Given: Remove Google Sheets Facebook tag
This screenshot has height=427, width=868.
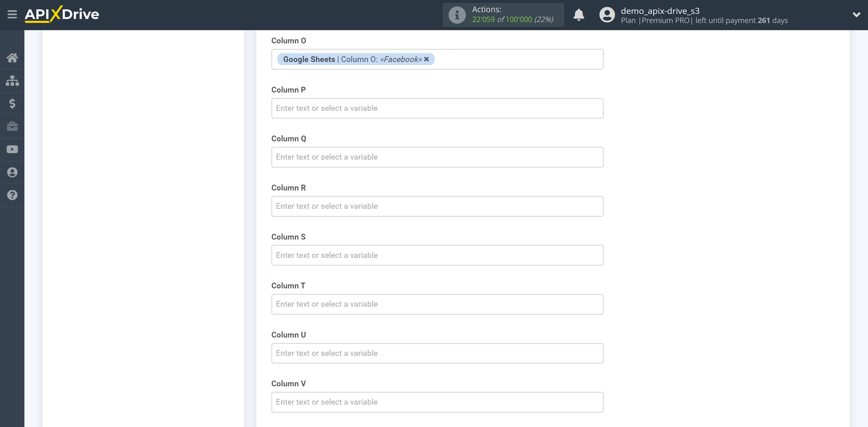Looking at the screenshot, I should (427, 59).
